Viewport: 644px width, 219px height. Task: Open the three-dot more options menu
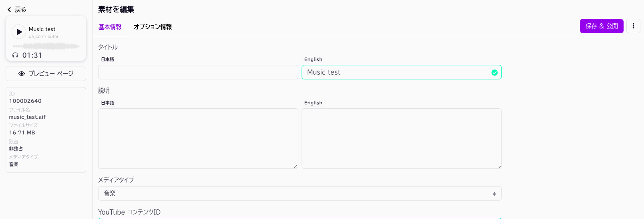[x=633, y=26]
